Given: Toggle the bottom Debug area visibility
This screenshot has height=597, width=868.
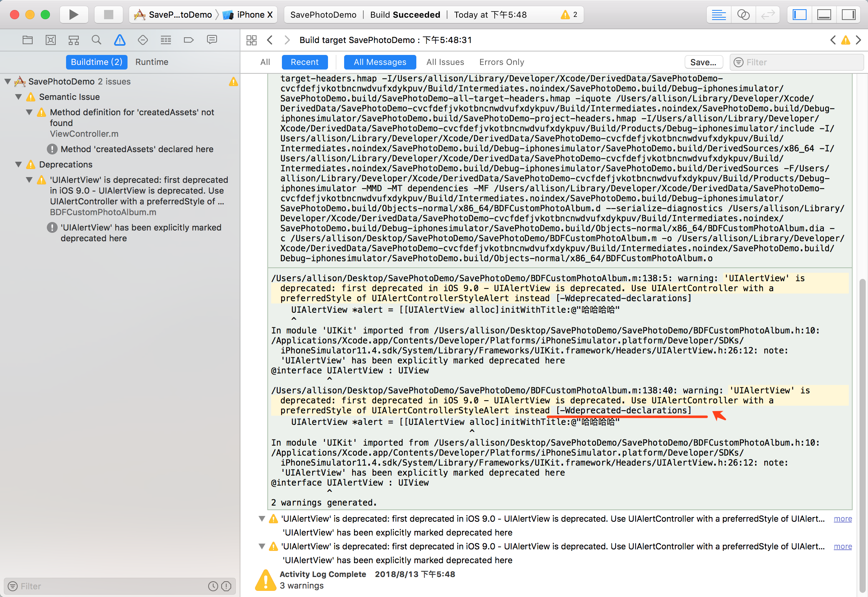Looking at the screenshot, I should [x=824, y=15].
